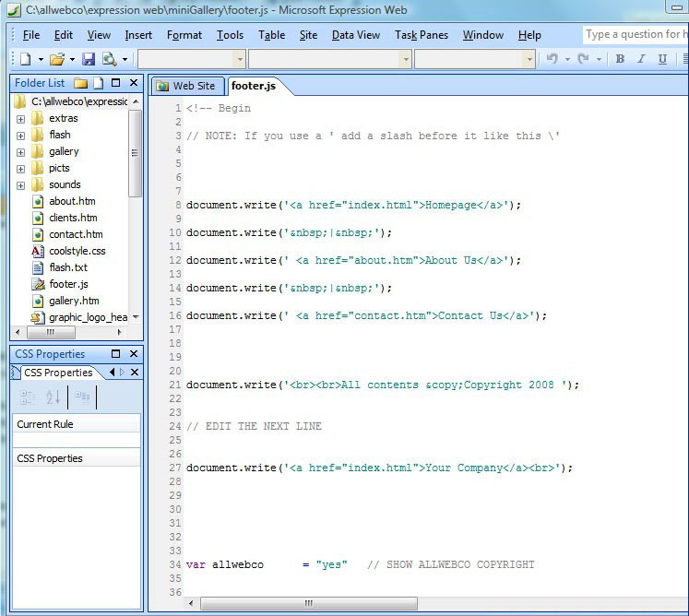This screenshot has height=616, width=689.
Task: Toggle Italic formatting
Action: [x=641, y=58]
